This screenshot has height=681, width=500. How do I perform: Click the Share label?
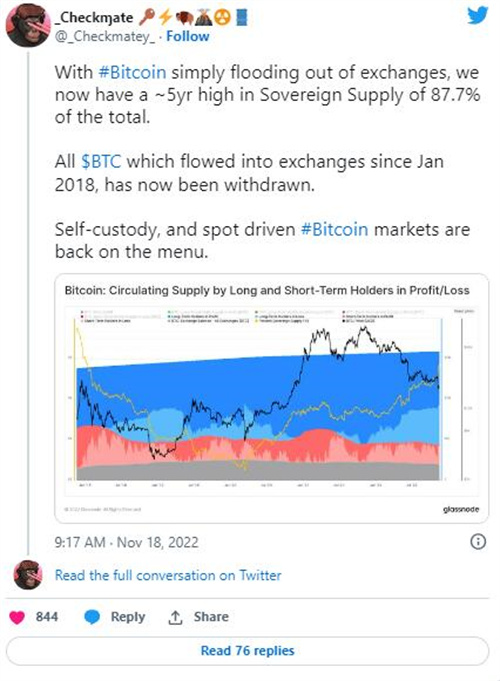tap(211, 617)
